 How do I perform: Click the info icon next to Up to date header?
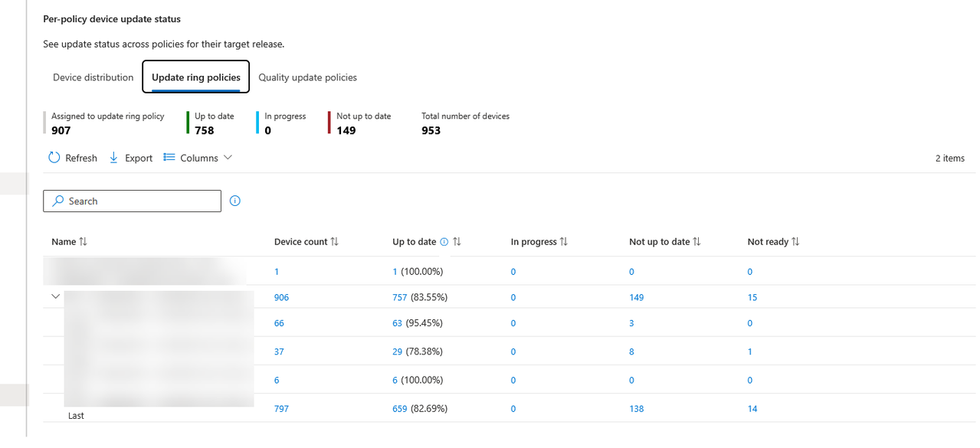pos(444,242)
